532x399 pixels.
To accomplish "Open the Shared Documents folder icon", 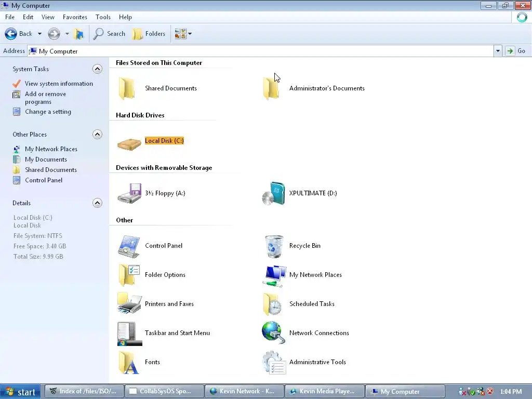I will 127,88.
